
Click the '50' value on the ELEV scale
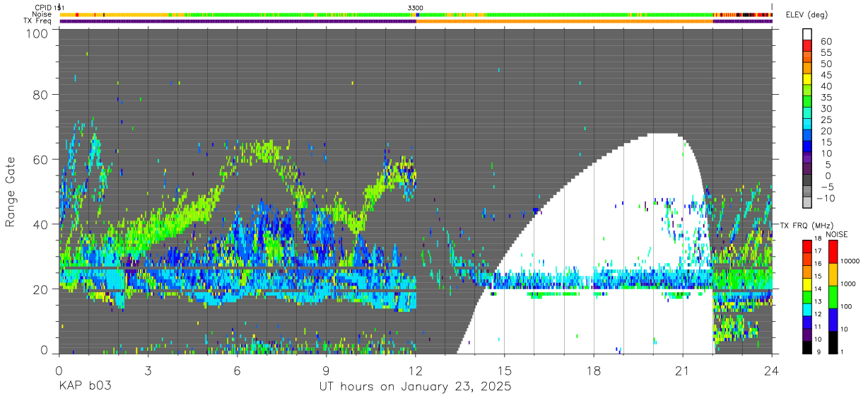coord(826,64)
